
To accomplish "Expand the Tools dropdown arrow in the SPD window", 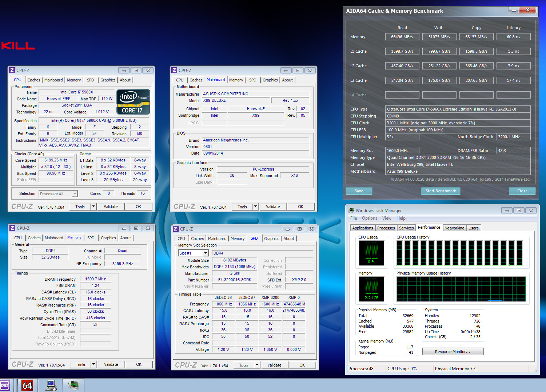I will coord(257,365).
